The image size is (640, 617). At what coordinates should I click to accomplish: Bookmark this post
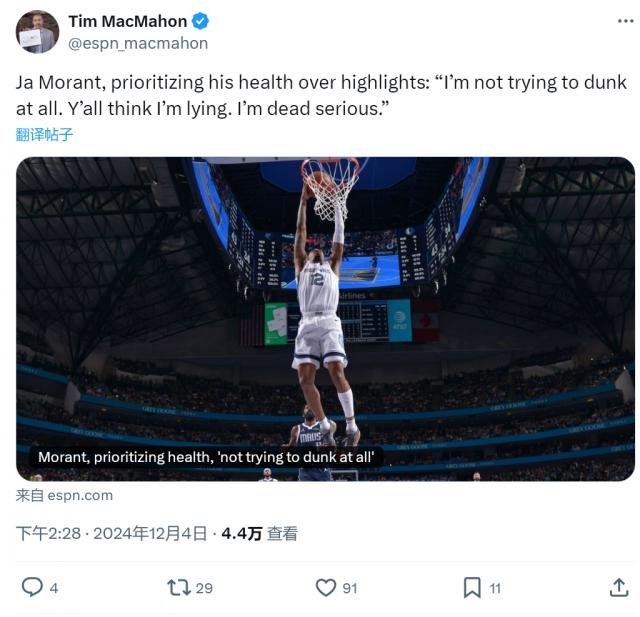click(472, 588)
